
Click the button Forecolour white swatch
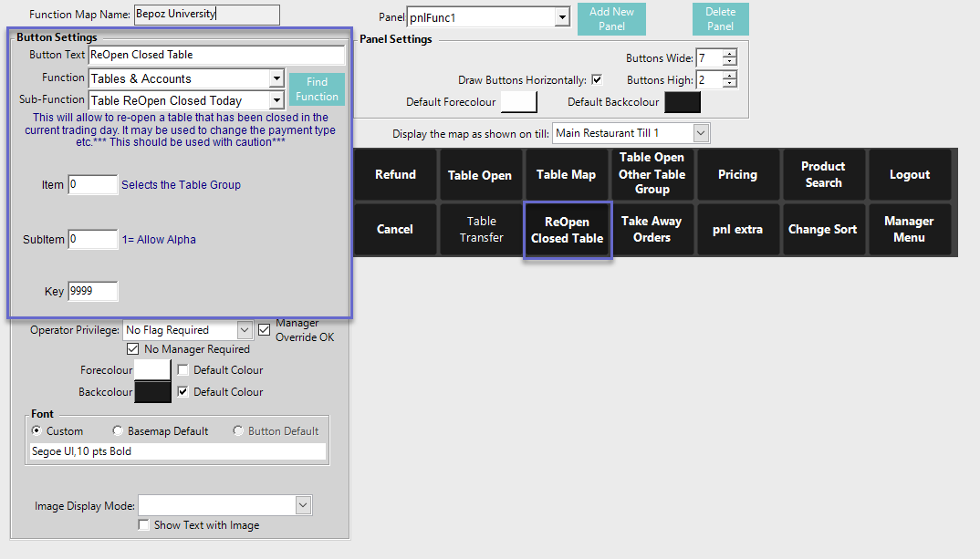(152, 369)
